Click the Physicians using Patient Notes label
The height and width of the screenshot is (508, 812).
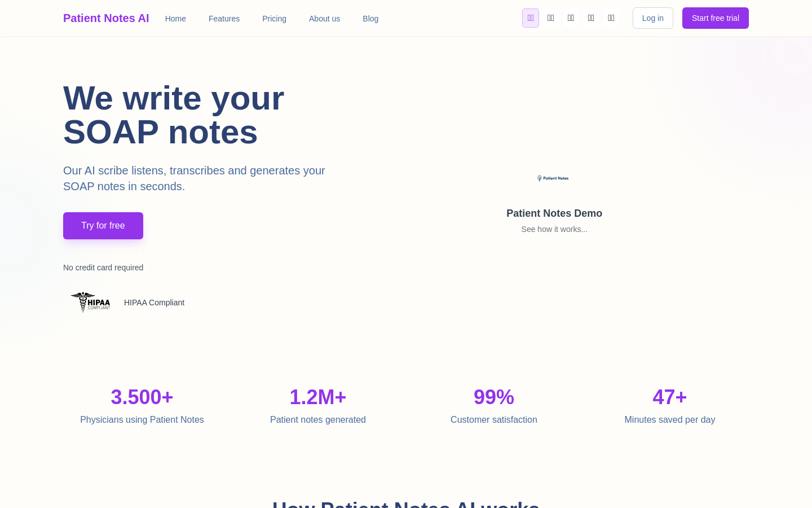142,419
